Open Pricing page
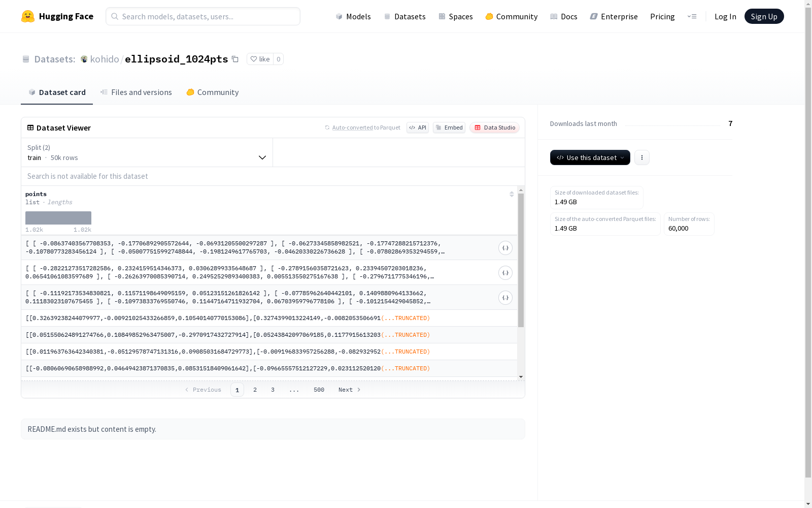 (662, 16)
